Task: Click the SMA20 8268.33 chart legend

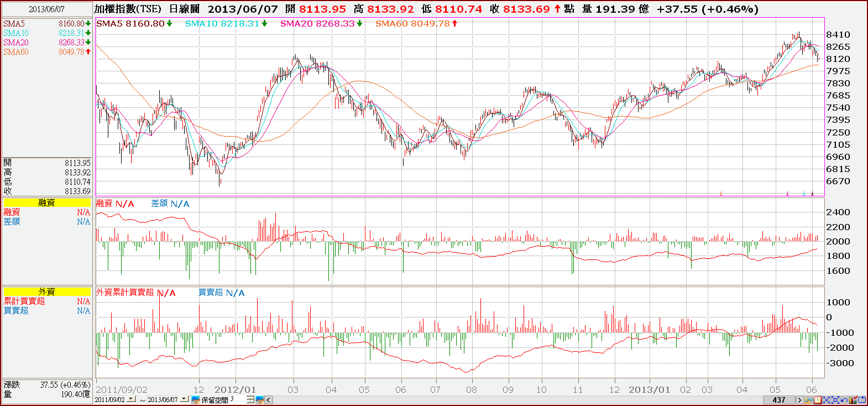Action: tap(321, 23)
